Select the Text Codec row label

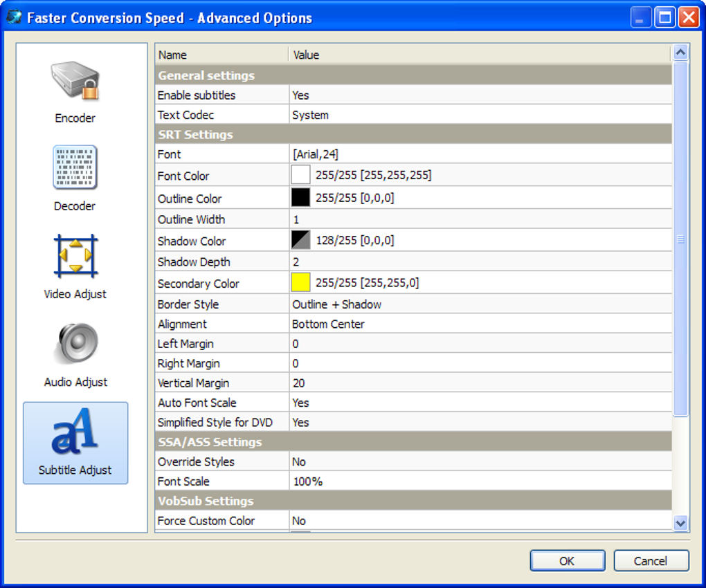point(185,115)
